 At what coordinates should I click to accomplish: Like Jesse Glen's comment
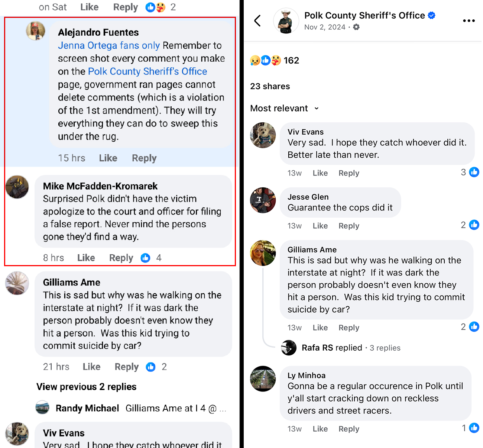pyautogui.click(x=320, y=226)
